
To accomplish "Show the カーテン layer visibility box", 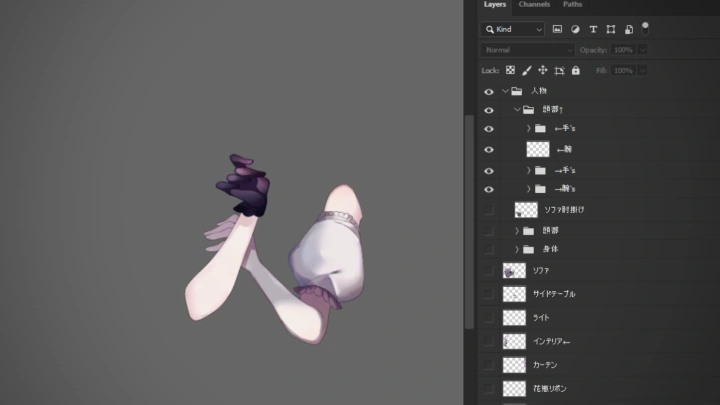I will pyautogui.click(x=489, y=365).
